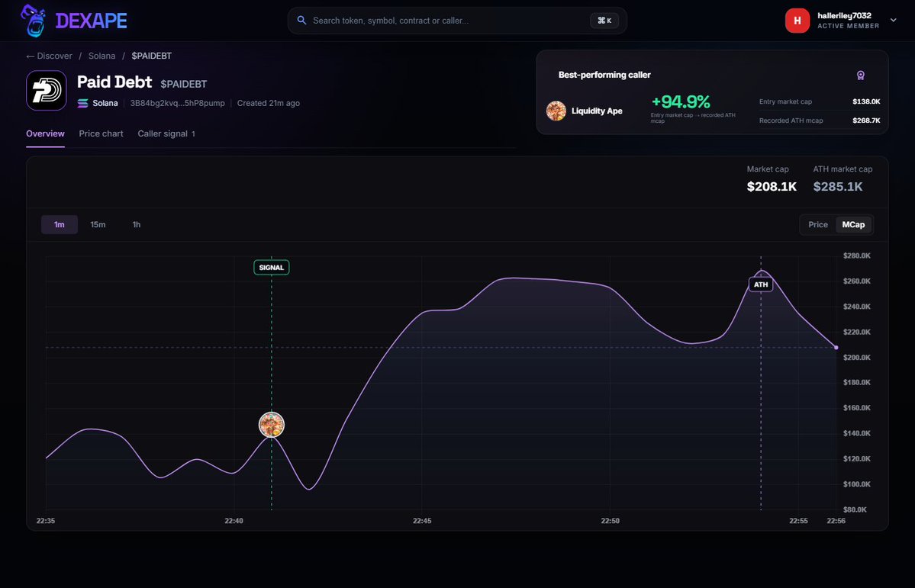Image resolution: width=915 pixels, height=588 pixels.
Task: Click the 22:35 time axis label
Action: [46, 520]
